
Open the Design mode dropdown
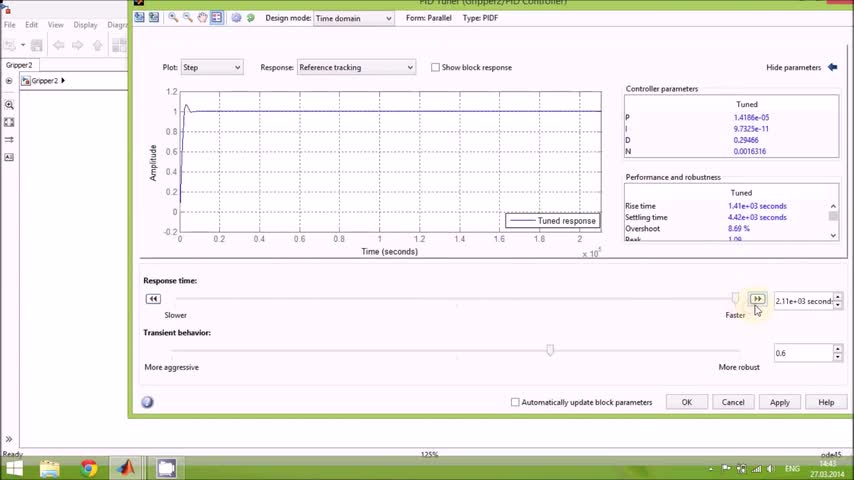(353, 18)
